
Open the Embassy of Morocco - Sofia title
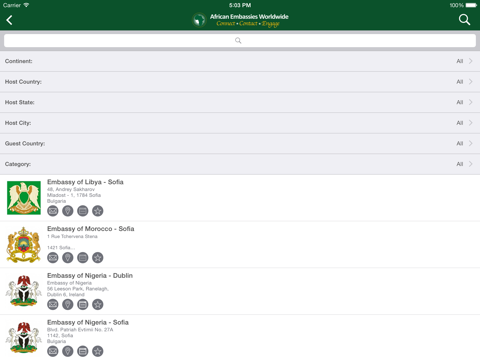[91, 229]
